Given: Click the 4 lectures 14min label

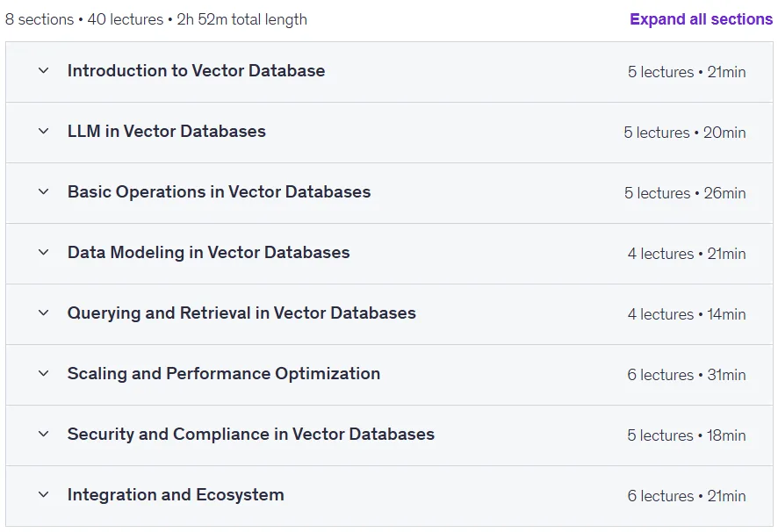Looking at the screenshot, I should pyautogui.click(x=687, y=314).
